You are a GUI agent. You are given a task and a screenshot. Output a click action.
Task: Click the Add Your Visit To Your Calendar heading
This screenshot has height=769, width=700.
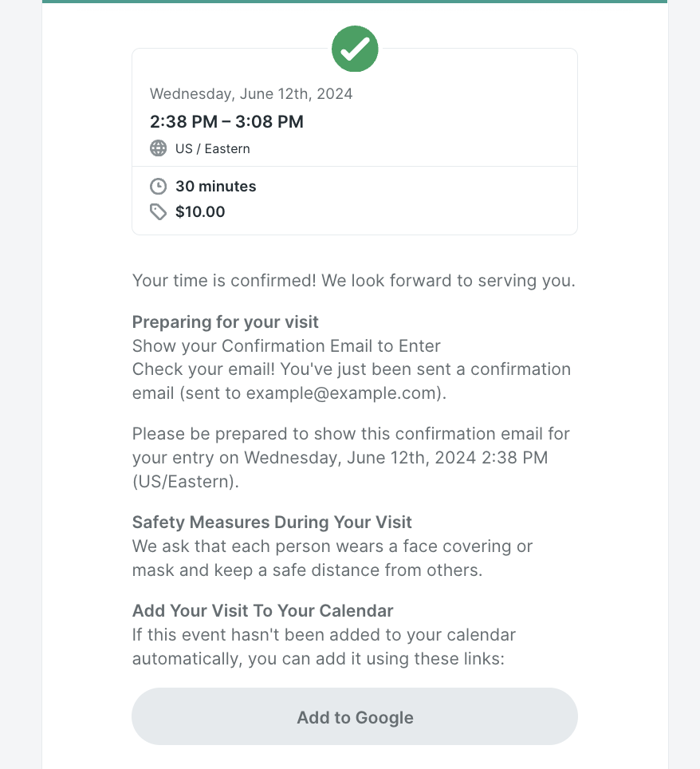point(263,611)
